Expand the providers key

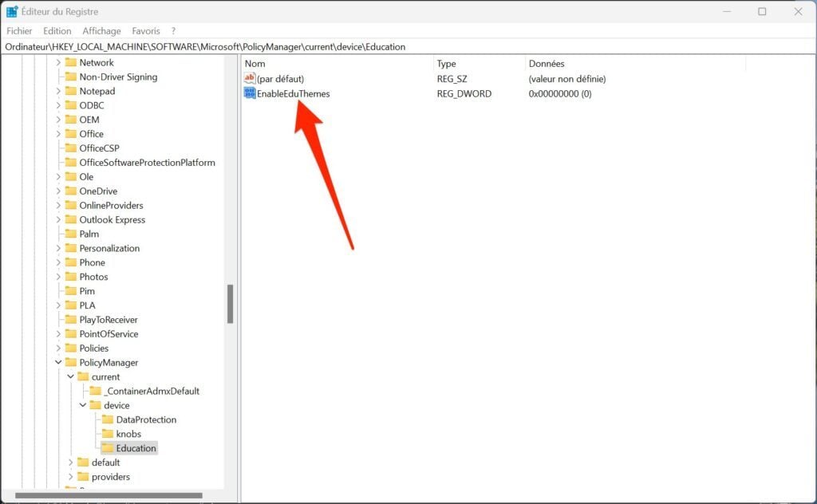click(70, 477)
